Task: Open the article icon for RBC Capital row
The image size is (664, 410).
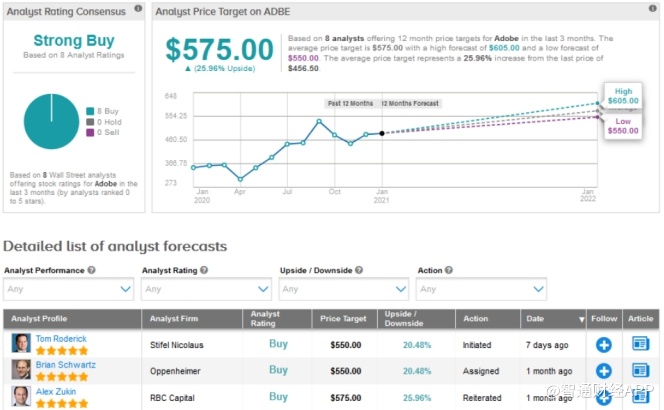Action: tap(640, 396)
